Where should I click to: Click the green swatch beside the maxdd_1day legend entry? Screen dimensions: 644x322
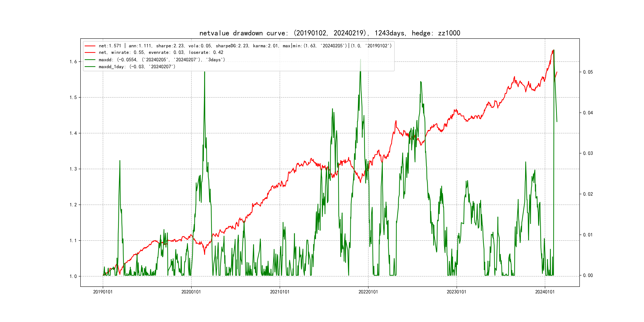90,67
